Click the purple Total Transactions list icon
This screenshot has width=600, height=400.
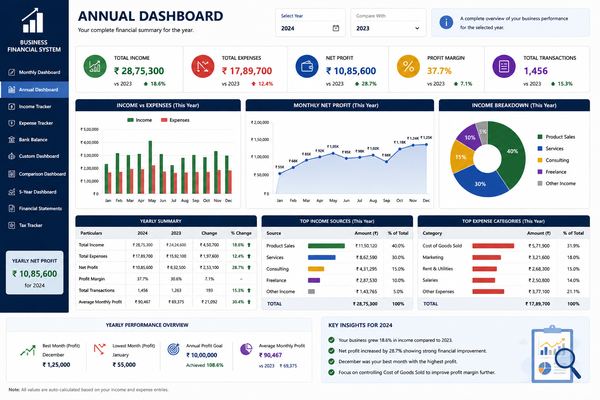pyautogui.click(x=504, y=66)
